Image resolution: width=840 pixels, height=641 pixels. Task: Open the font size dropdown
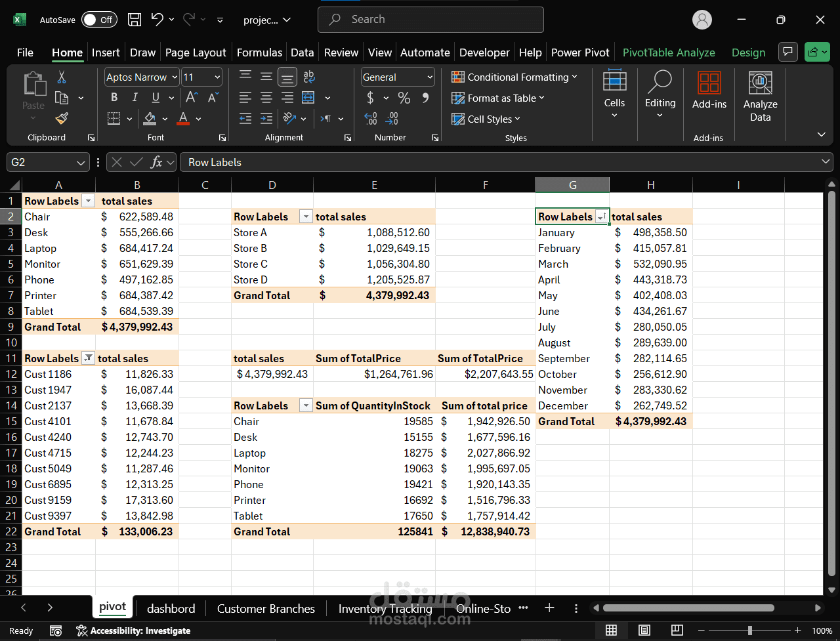(217, 77)
